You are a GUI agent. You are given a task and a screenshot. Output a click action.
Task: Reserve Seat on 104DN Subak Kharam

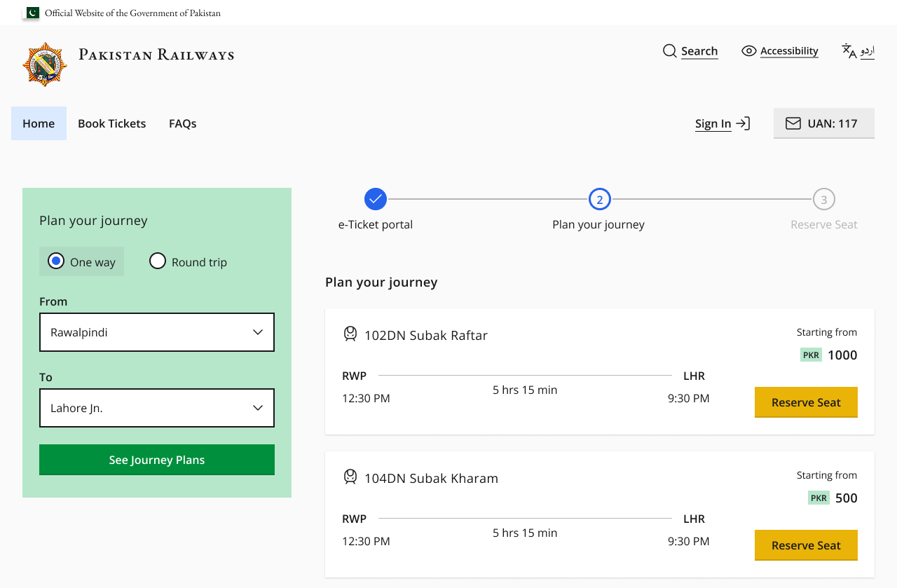click(x=806, y=545)
